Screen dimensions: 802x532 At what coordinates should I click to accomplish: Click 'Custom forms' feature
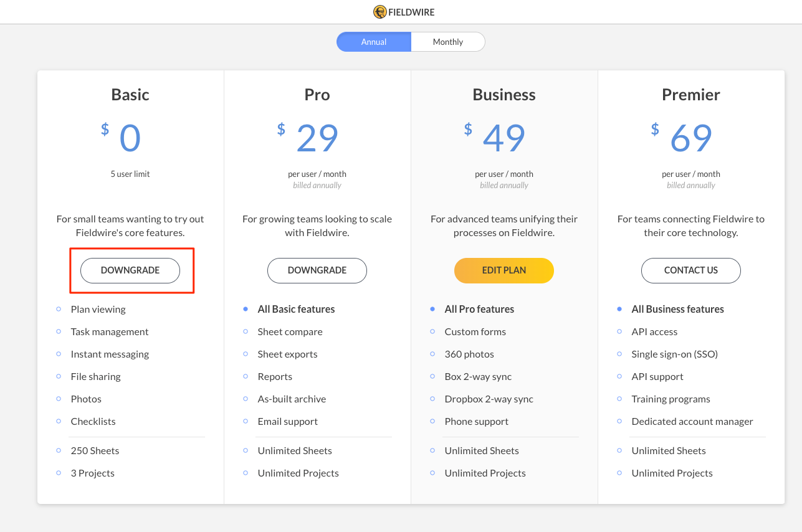coord(475,331)
